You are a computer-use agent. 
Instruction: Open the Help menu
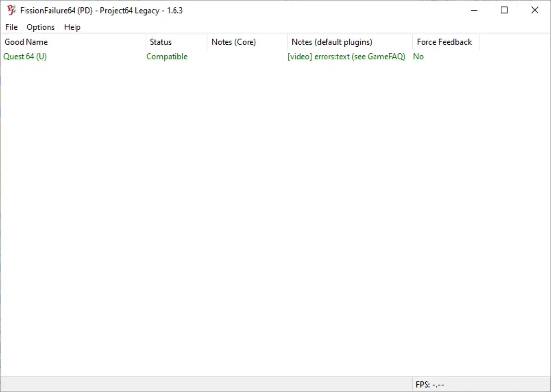coord(72,27)
